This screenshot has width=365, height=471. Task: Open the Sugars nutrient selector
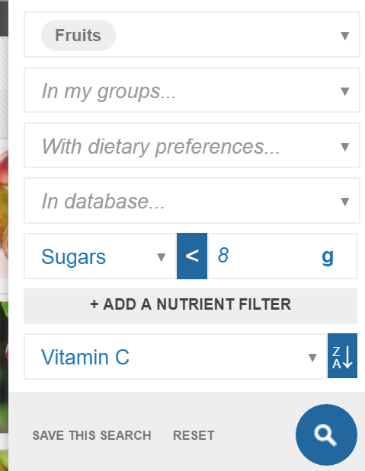click(x=100, y=256)
